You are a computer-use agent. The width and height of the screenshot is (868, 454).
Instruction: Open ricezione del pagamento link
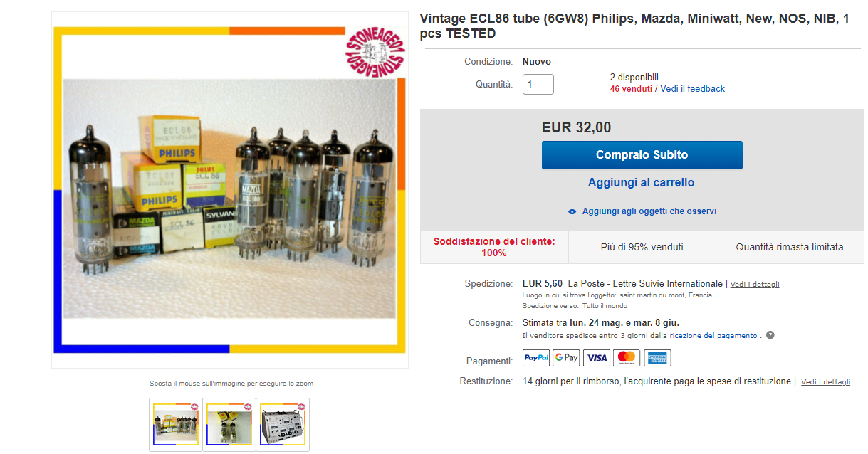point(714,336)
